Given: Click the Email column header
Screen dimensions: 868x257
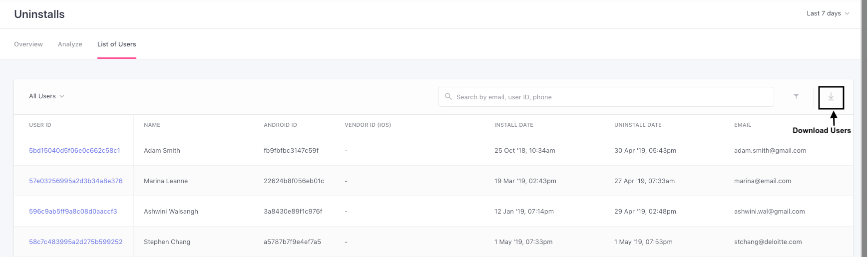Looking at the screenshot, I should [742, 125].
